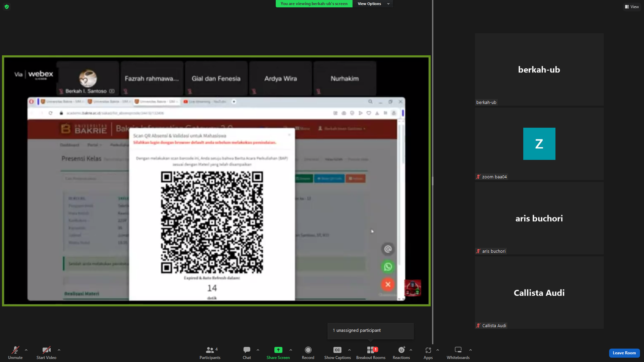The width and height of the screenshot is (644, 362).
Task: Open audio options arrow next to Unmute
Action: tap(26, 350)
